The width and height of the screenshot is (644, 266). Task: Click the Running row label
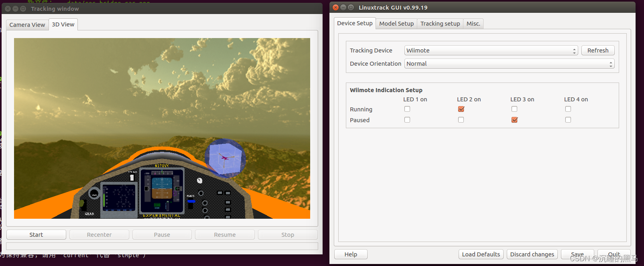click(361, 109)
